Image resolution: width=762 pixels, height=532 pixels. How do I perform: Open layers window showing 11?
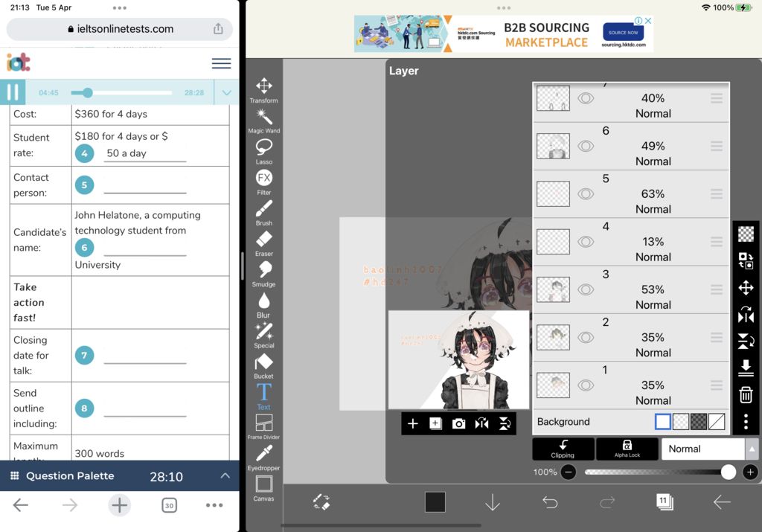(665, 501)
